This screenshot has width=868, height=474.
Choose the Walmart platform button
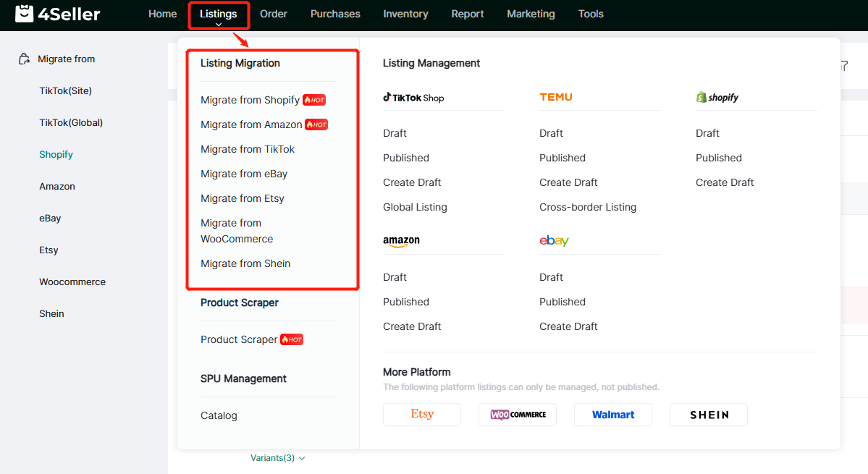[x=613, y=415]
